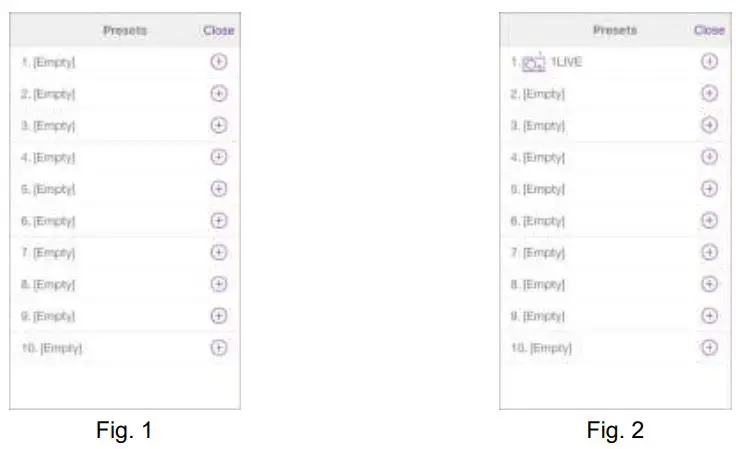Select empty preset 7 in Fig. 2
The height and width of the screenshot is (449, 736).
pyautogui.click(x=538, y=253)
